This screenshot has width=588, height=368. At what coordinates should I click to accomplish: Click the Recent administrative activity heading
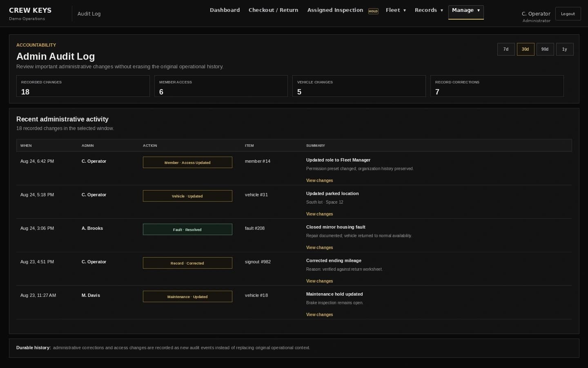coord(62,119)
